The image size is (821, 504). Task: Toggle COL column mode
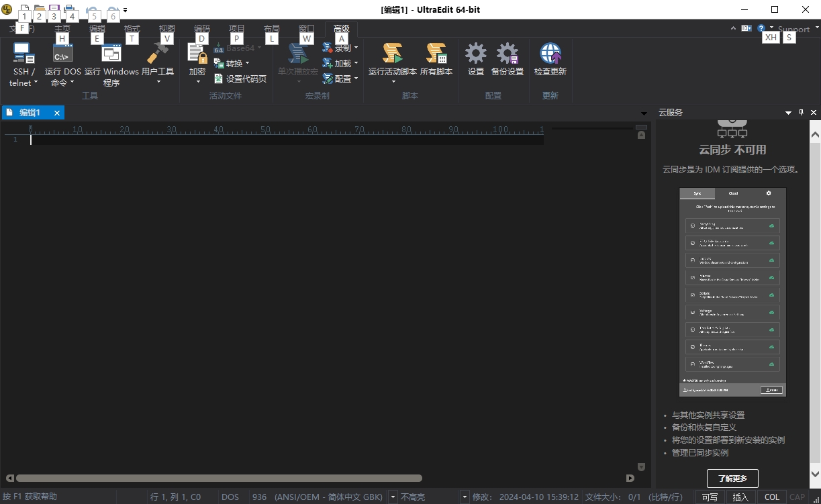[772, 497]
